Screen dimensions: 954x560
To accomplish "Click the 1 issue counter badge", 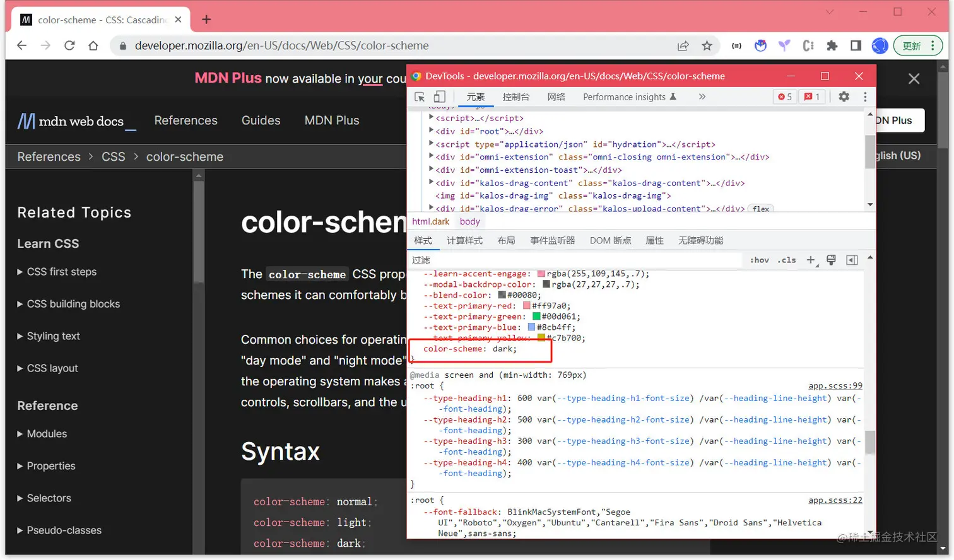I will pos(812,96).
